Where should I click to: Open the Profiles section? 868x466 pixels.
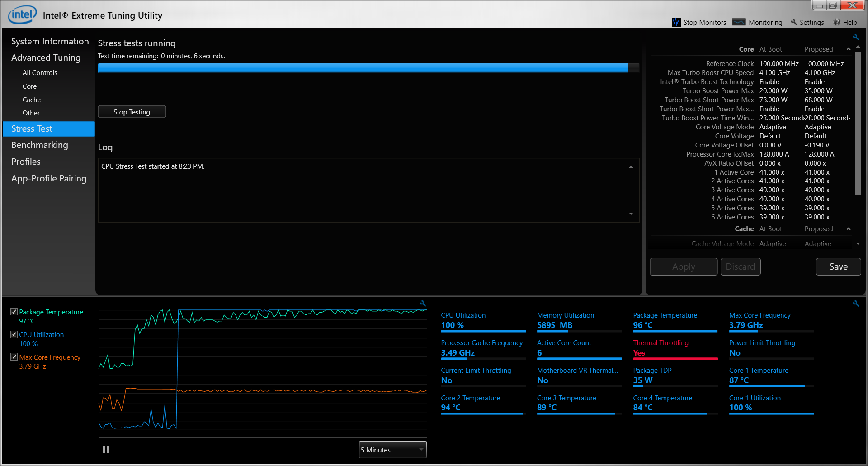click(26, 162)
